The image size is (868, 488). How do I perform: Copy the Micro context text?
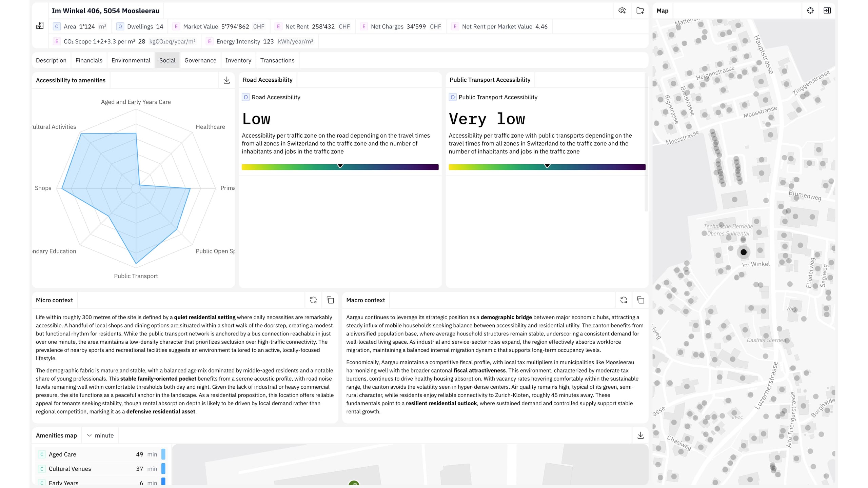point(330,300)
